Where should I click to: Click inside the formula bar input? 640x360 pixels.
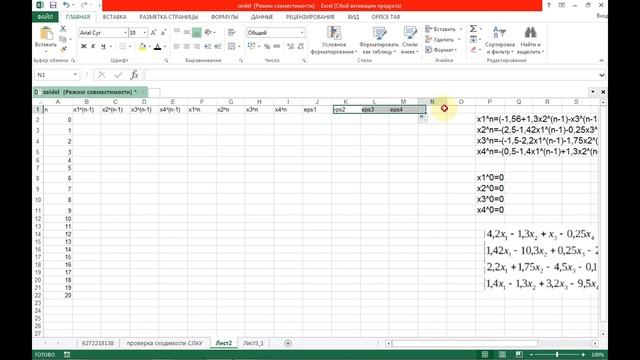pos(371,75)
